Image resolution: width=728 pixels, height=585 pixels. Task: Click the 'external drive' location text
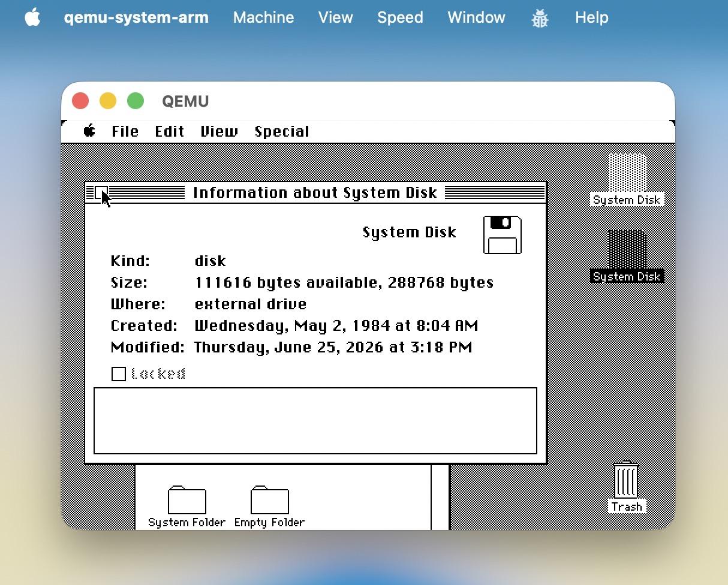point(251,304)
